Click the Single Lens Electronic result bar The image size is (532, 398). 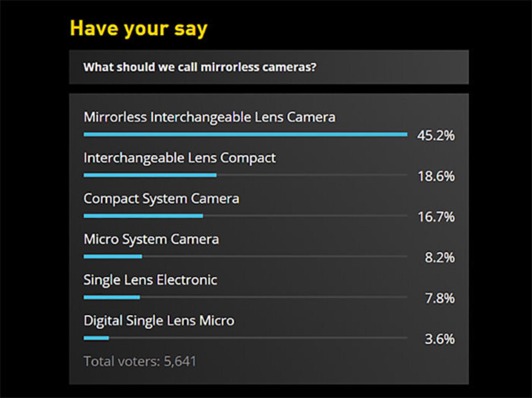112,297
